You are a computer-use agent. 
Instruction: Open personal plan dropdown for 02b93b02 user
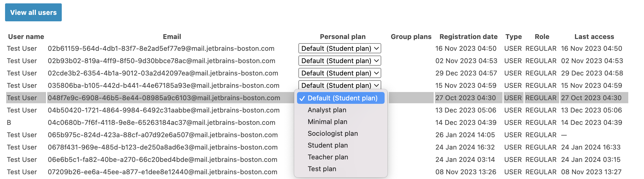339,61
